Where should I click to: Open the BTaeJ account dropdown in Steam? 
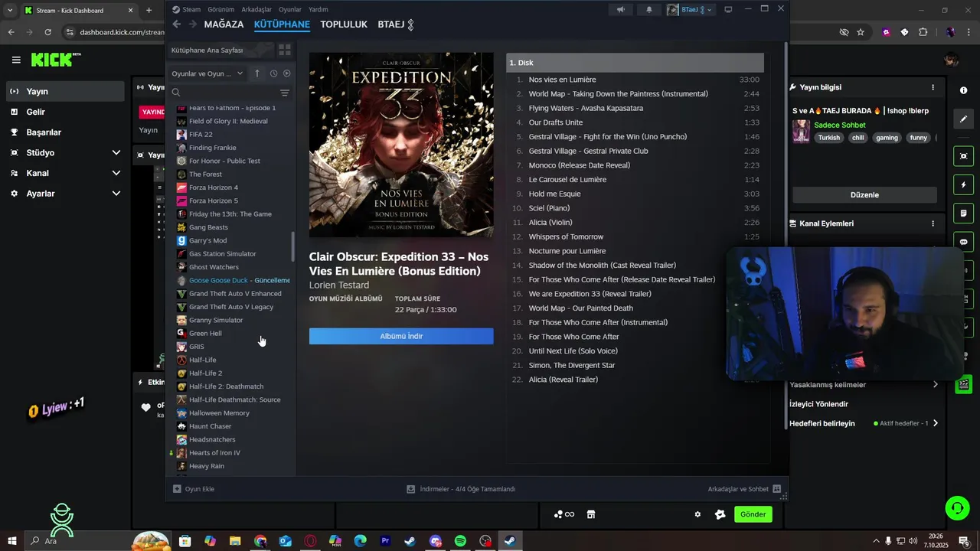pos(691,9)
